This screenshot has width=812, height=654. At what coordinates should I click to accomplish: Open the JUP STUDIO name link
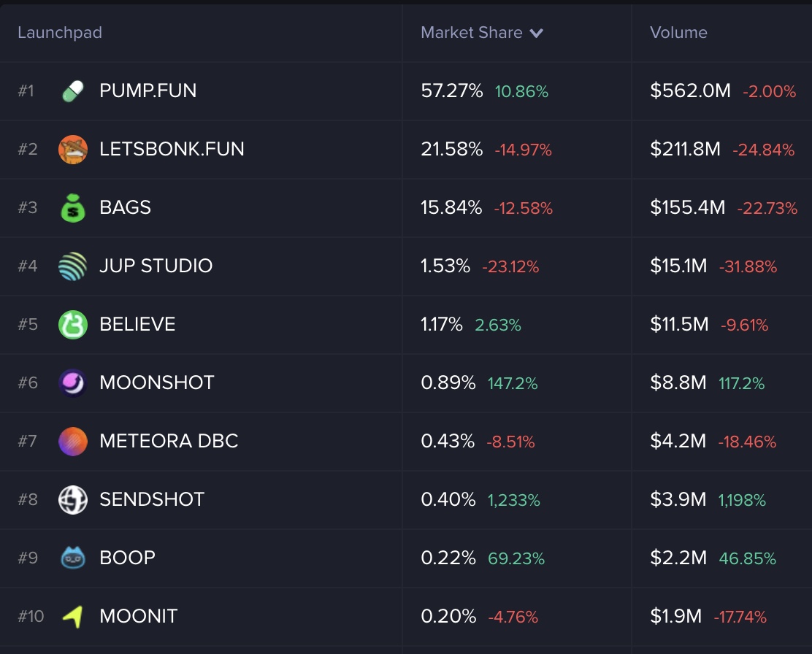tap(156, 266)
